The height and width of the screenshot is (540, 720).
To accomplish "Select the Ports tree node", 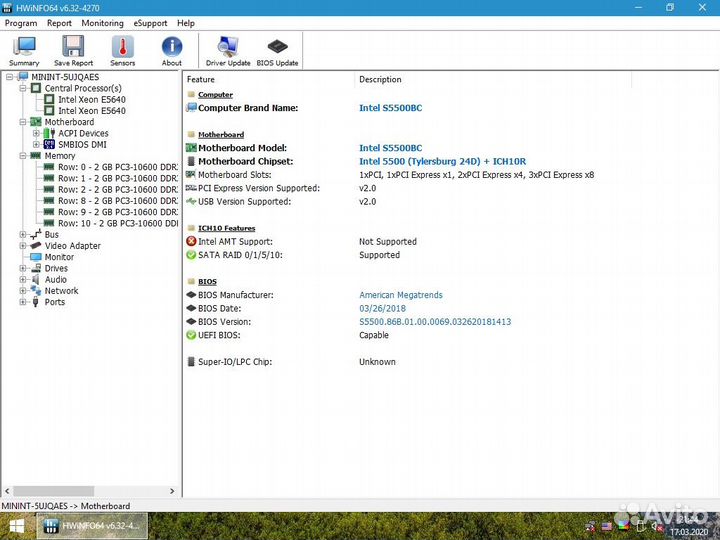I will 55,302.
